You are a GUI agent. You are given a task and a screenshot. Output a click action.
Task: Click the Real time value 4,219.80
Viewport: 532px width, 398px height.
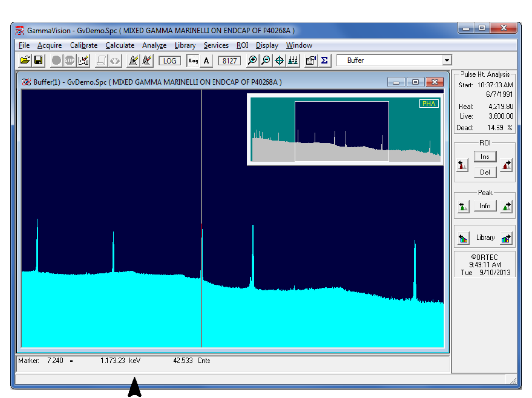coord(501,107)
